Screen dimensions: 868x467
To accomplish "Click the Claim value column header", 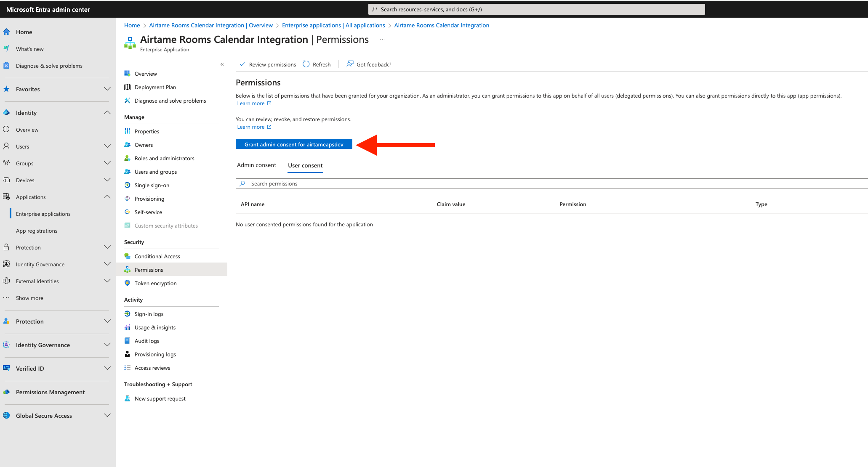I will 451,204.
